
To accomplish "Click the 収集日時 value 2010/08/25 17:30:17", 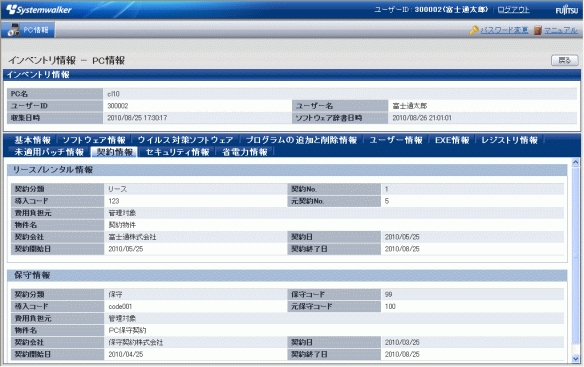I will point(137,118).
